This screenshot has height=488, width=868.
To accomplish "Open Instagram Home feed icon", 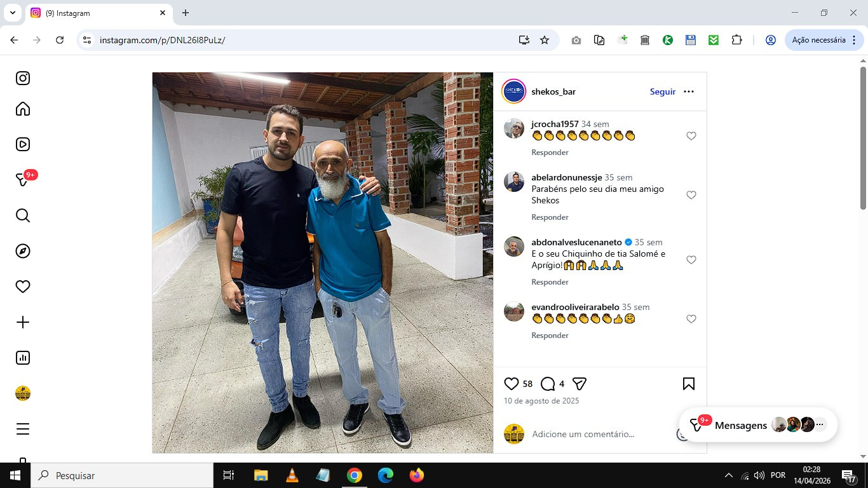I will click(23, 109).
